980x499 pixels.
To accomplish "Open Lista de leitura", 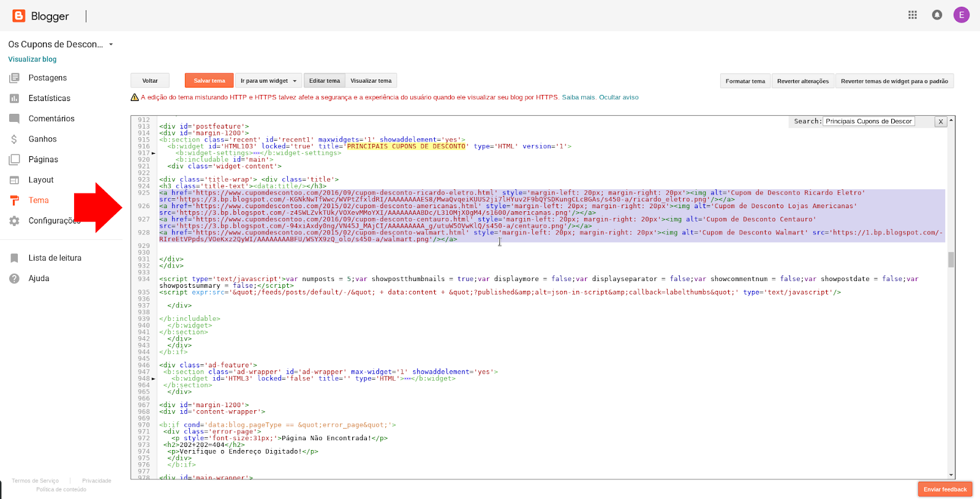I will click(x=55, y=258).
